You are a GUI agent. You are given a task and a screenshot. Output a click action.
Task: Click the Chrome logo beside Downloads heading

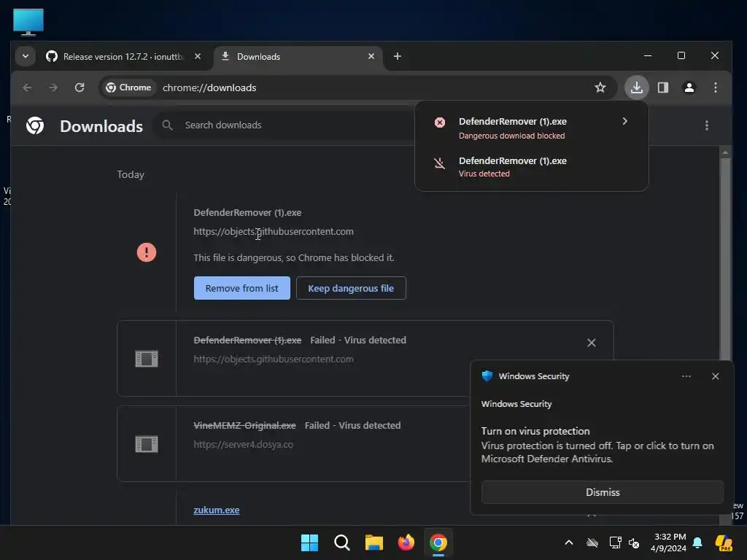point(35,125)
